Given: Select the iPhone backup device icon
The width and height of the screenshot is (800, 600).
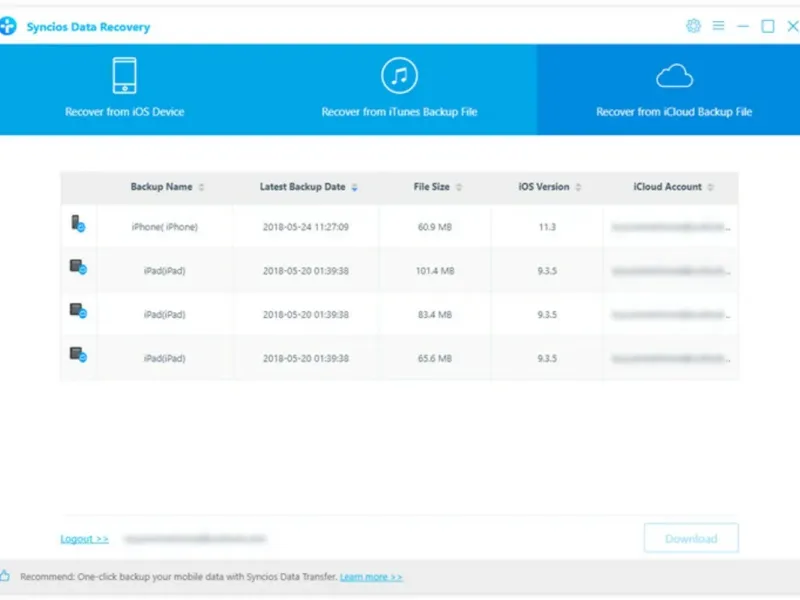Looking at the screenshot, I should click(x=78, y=223).
